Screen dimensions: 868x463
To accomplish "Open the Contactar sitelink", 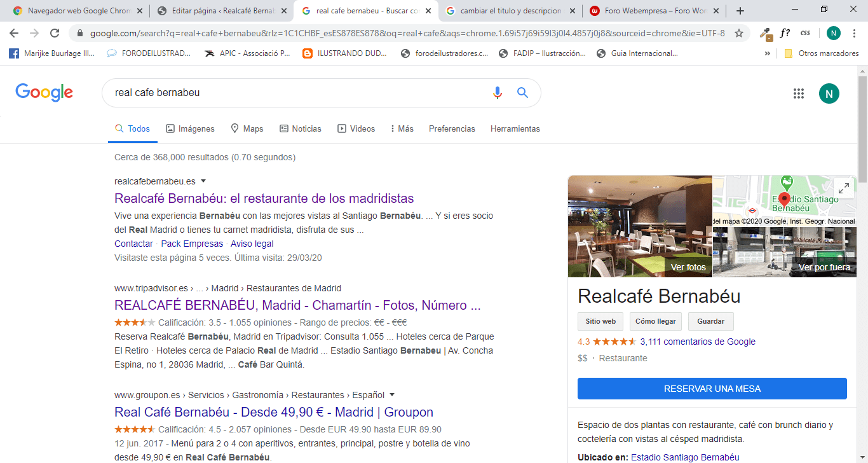I will pyautogui.click(x=133, y=244).
